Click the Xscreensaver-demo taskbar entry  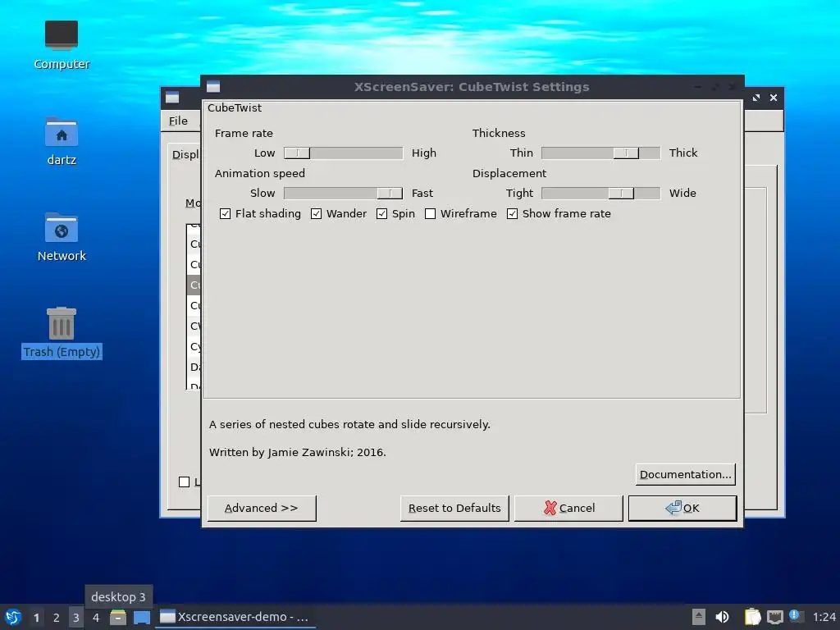pos(235,617)
